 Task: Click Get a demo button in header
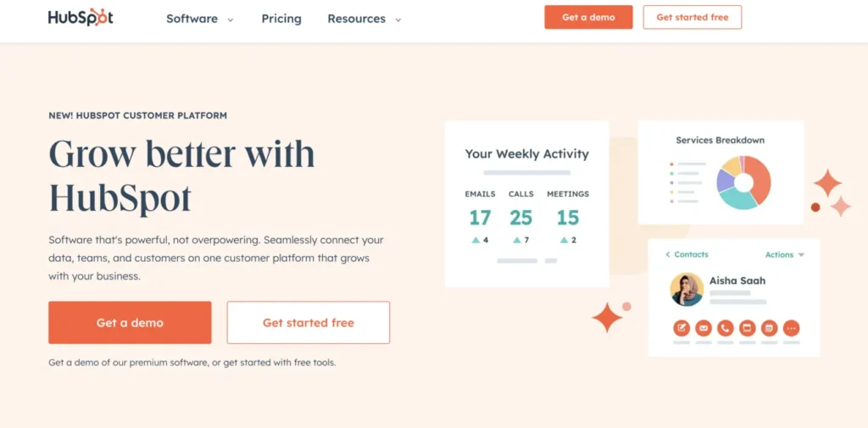588,17
